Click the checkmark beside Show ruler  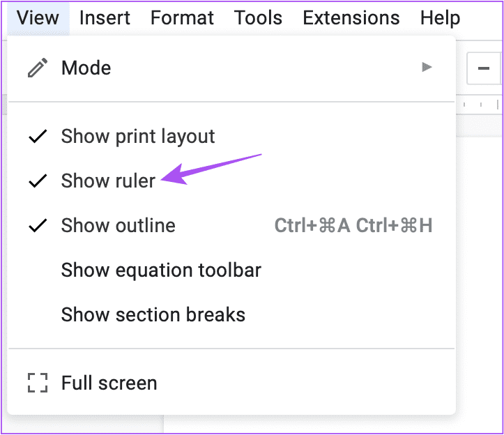[x=38, y=181]
